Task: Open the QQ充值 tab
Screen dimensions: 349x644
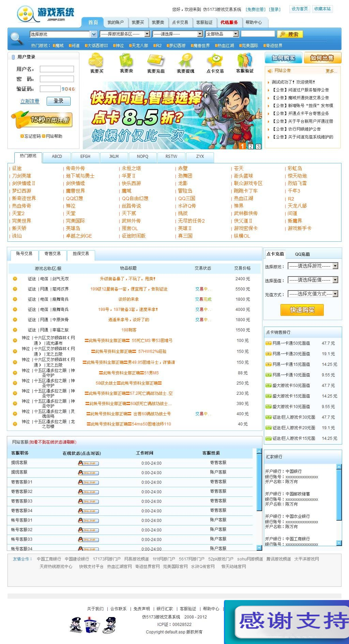Action: [x=302, y=254]
